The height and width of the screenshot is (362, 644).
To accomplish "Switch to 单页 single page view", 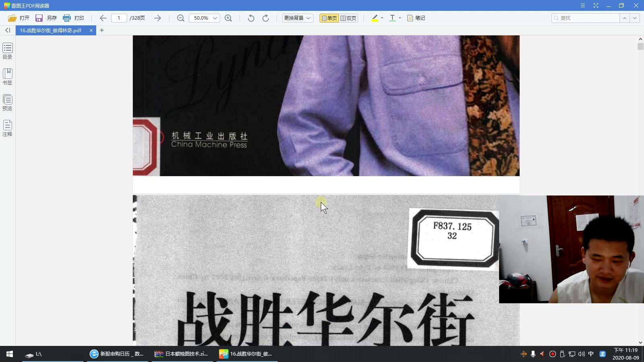I will tap(329, 18).
